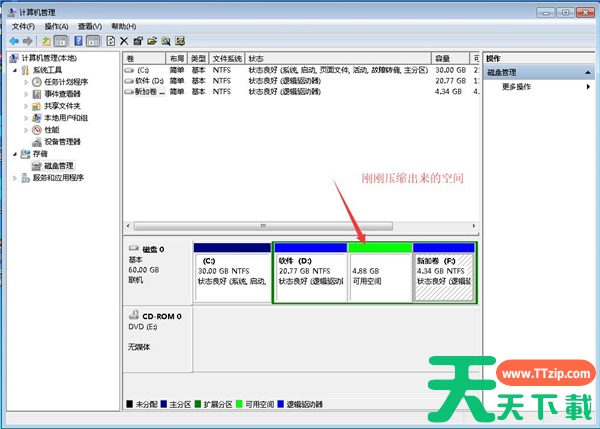
Task: Expand the Services and Applications (服务和应用程序) node
Action: pyautogui.click(x=14, y=178)
